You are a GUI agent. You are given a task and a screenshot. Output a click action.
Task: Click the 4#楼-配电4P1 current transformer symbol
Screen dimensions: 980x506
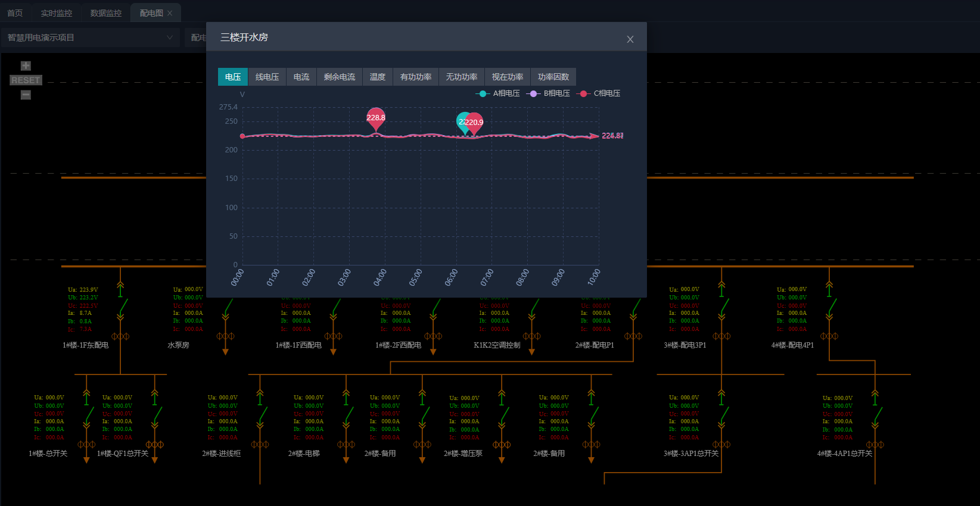coord(829,336)
